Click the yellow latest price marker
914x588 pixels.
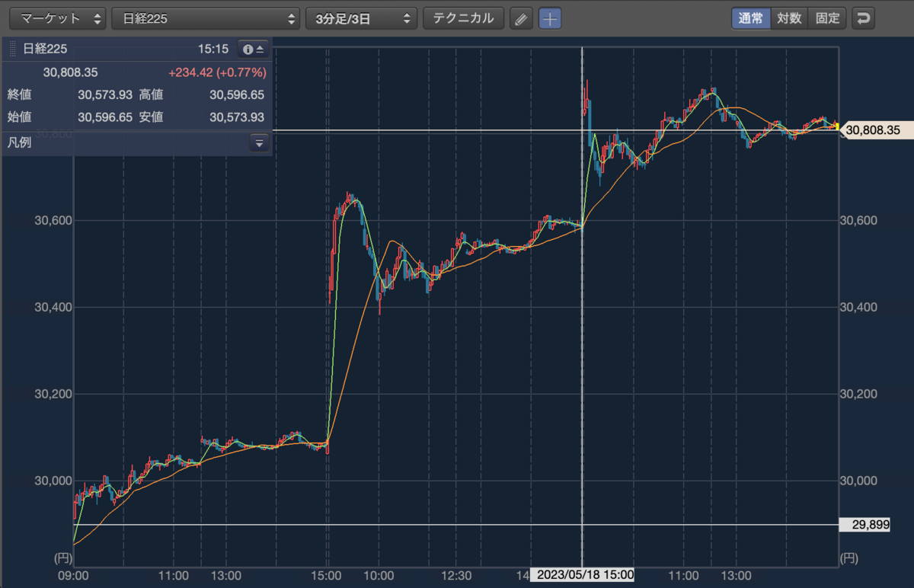tap(837, 127)
